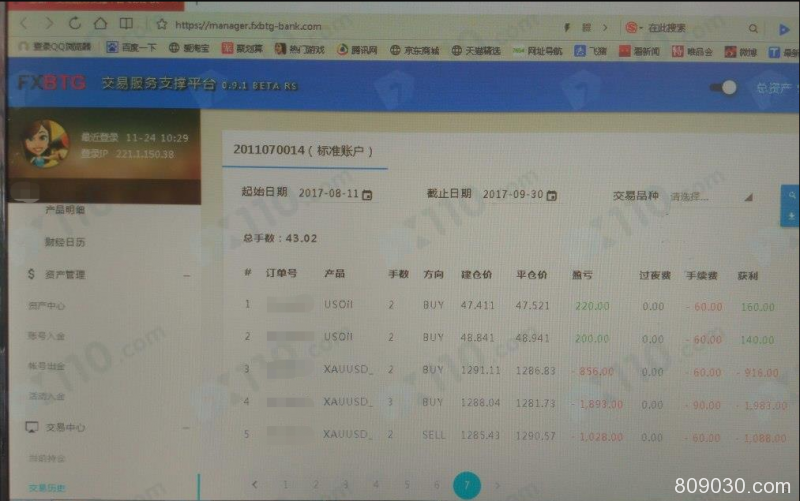Screen dimensions: 800x501
Task: Open 唯品会 bookmark
Action: [x=692, y=52]
